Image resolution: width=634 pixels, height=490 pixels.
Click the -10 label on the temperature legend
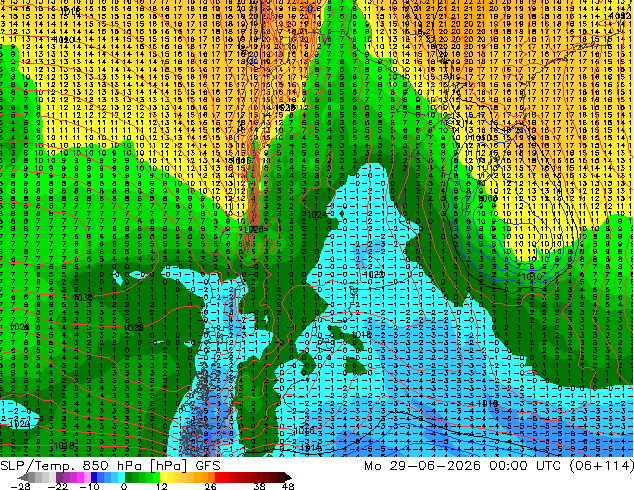(90, 486)
